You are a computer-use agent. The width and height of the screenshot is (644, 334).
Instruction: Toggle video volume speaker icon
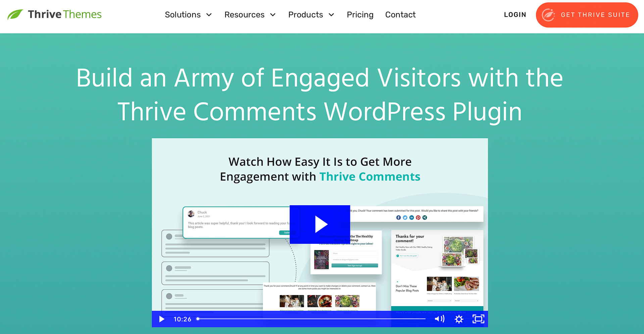(x=440, y=319)
